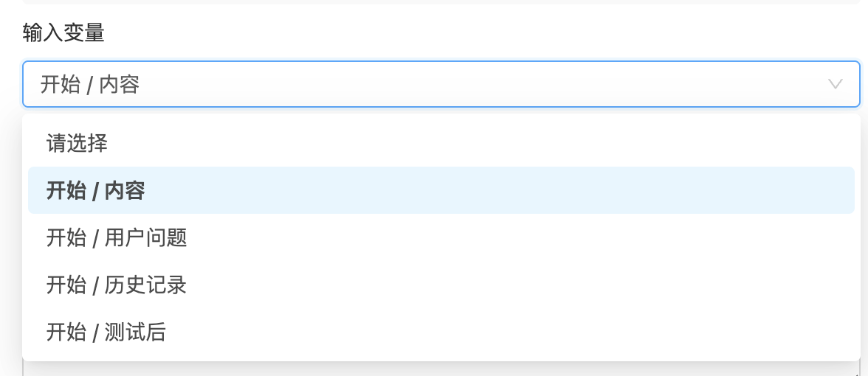Select 开始 / 历史记录 option
The image size is (868, 376).
click(x=441, y=285)
